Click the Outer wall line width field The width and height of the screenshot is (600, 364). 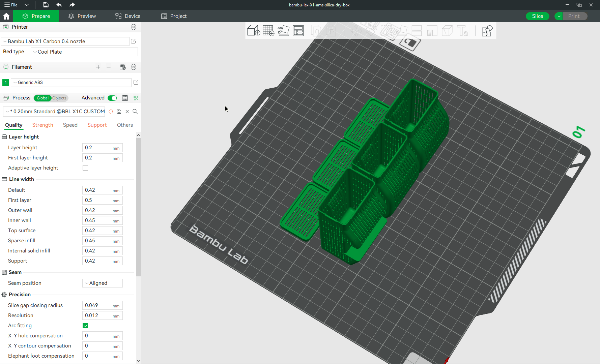pyautogui.click(x=103, y=210)
